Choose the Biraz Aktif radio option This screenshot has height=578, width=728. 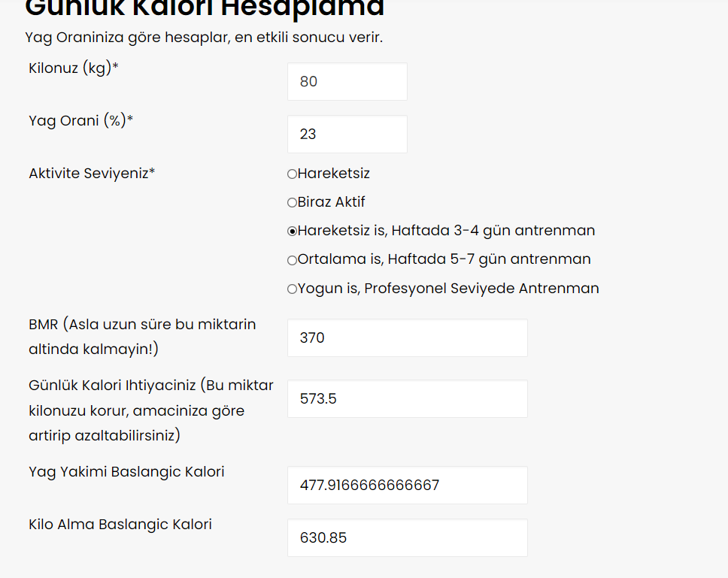[x=292, y=203]
